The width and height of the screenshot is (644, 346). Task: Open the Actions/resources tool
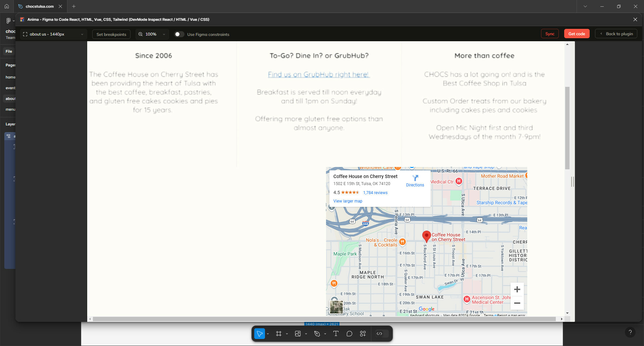pos(363,334)
